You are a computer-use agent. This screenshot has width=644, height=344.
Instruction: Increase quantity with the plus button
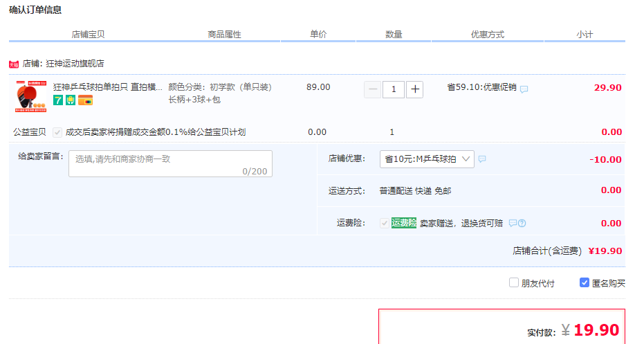pyautogui.click(x=415, y=89)
